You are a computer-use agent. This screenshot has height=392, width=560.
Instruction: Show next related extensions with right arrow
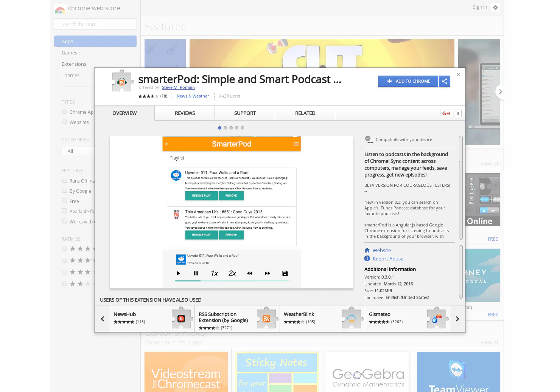(x=457, y=319)
